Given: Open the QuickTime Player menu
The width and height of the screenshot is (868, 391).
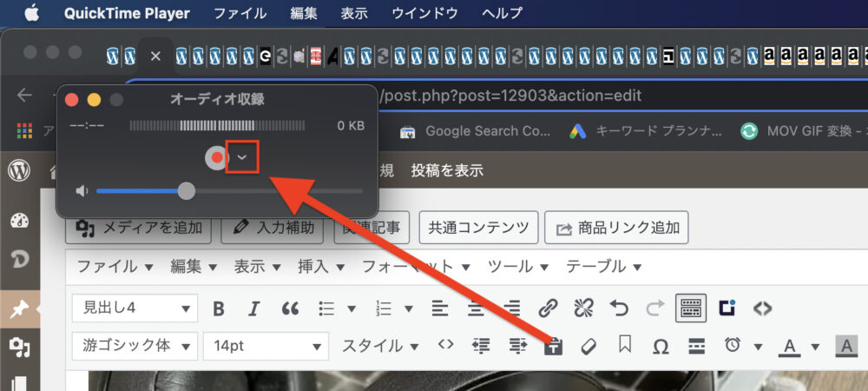Looking at the screenshot, I should [127, 13].
